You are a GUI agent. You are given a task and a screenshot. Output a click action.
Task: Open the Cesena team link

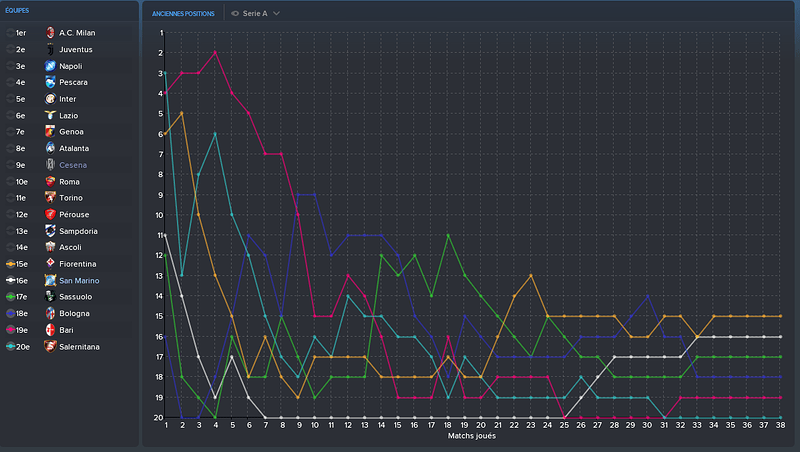[73, 165]
